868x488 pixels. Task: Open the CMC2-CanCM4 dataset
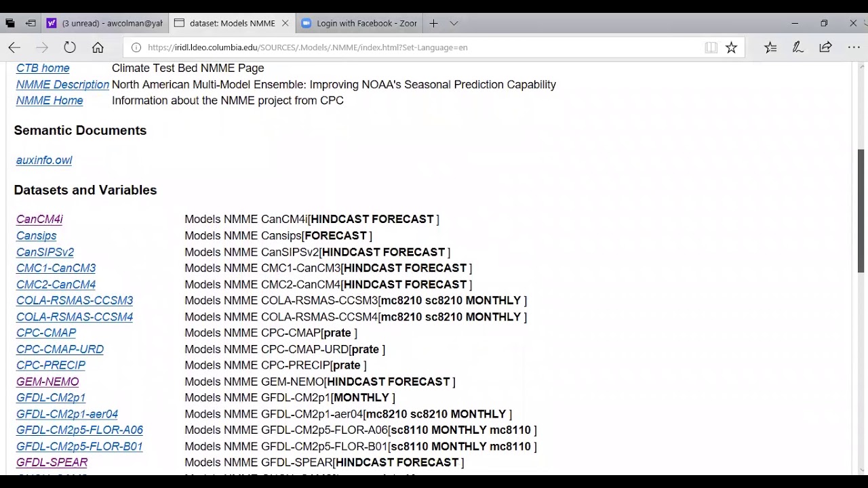[56, 285]
